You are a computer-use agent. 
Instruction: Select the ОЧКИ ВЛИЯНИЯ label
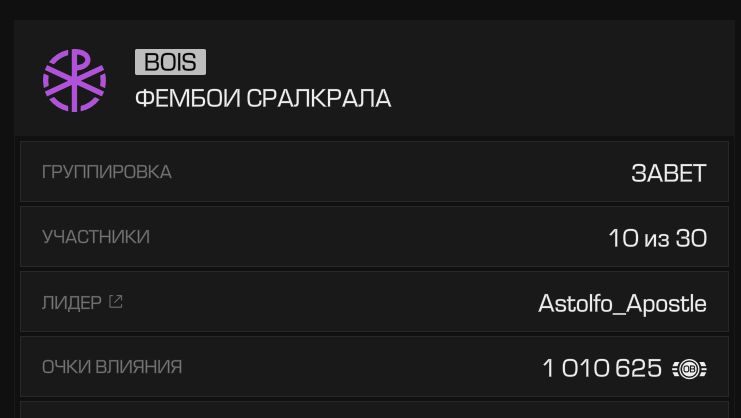click(x=111, y=367)
